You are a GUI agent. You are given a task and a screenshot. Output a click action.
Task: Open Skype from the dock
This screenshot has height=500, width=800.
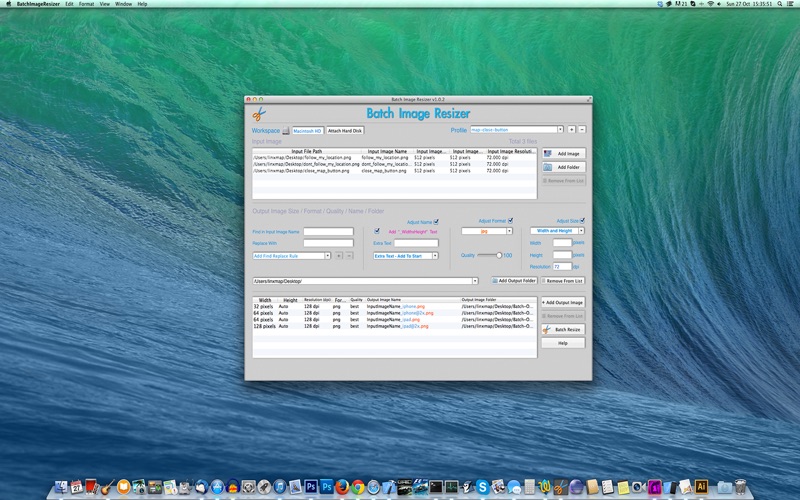click(x=483, y=487)
